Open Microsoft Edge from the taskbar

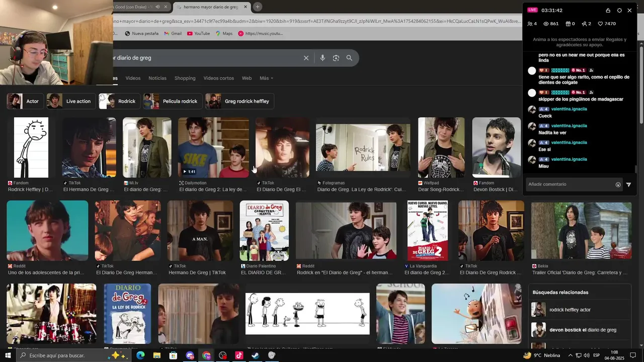click(x=140, y=355)
